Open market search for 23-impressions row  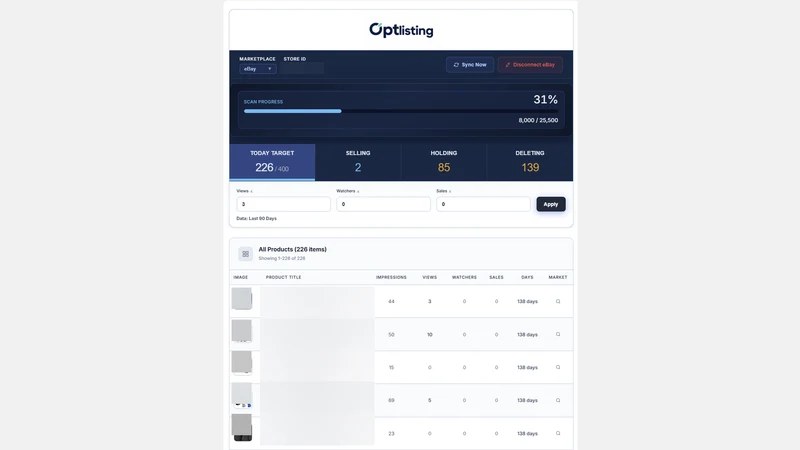coord(558,433)
